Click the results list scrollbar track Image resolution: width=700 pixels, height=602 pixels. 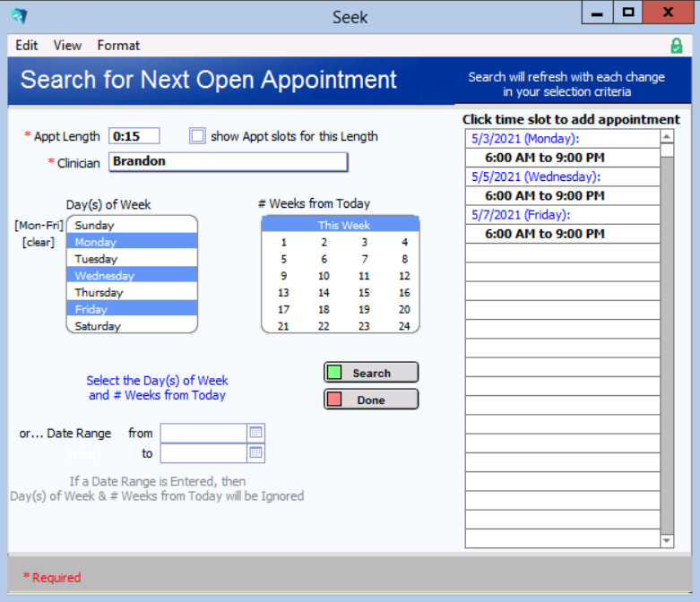[x=667, y=346]
